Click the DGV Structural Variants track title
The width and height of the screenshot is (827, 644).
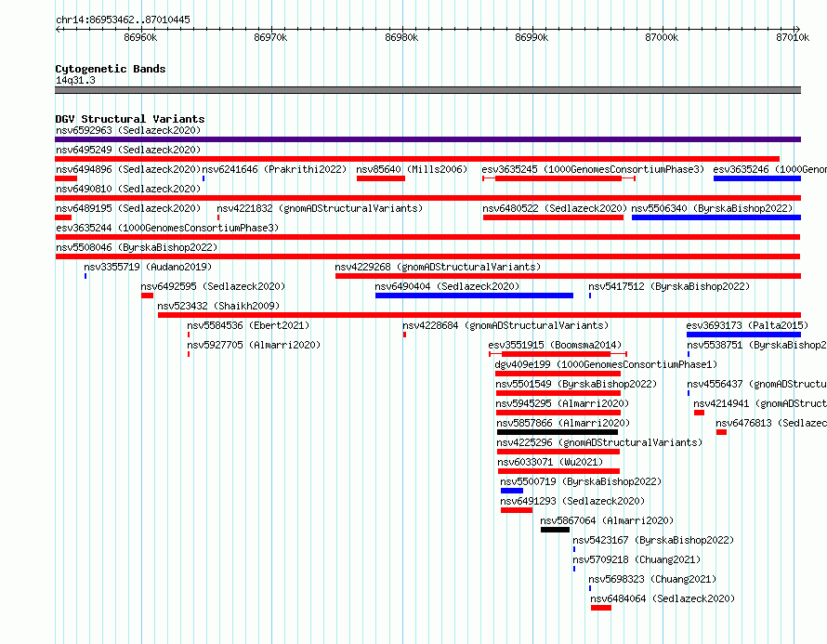pyautogui.click(x=130, y=119)
